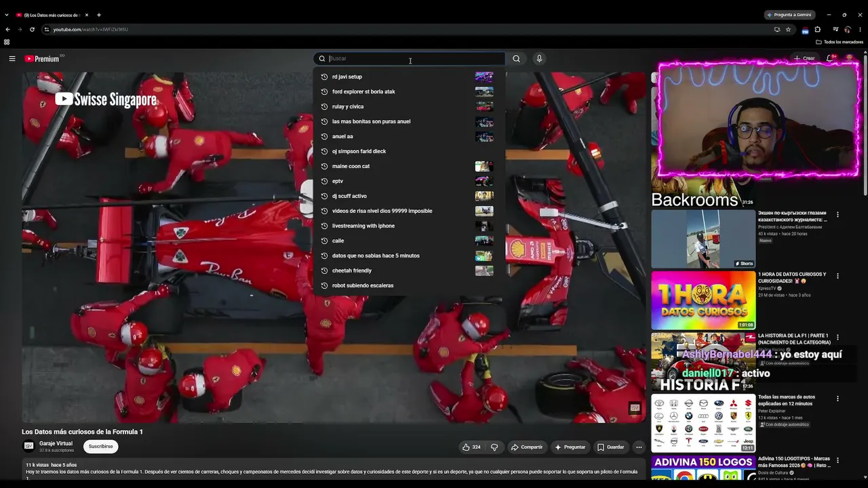This screenshot has width=868, height=488.
Task: Click the thumbnail next to 'cheetah friendly'
Action: tap(484, 270)
